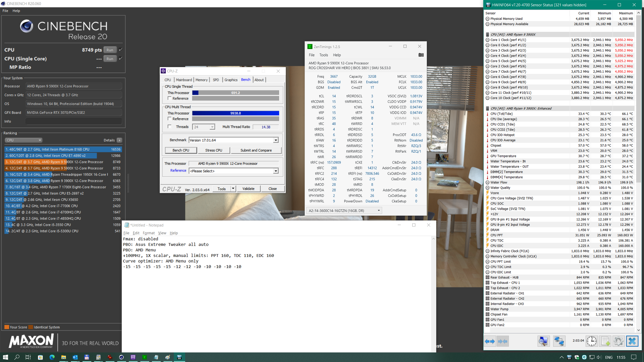This screenshot has width=644, height=362.
Task: Collapse HWiNFO CPU [#0] Ryzen 5900X group
Action: tap(487, 34)
